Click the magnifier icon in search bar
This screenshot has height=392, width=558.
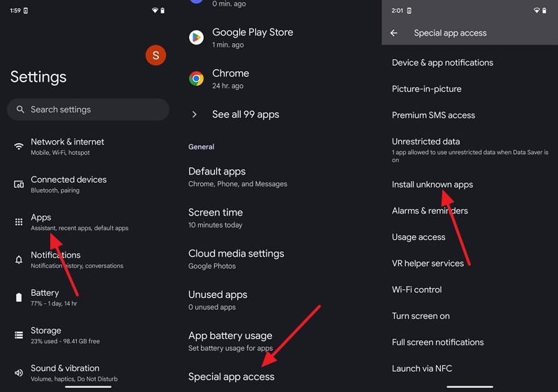tap(20, 110)
